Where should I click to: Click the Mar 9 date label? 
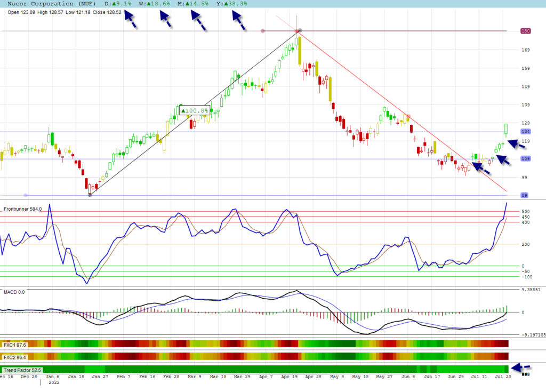194,377
